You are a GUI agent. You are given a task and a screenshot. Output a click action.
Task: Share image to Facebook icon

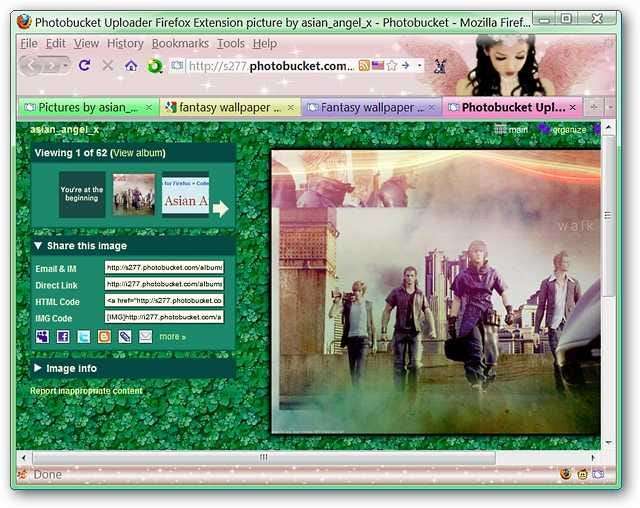pyautogui.click(x=63, y=337)
